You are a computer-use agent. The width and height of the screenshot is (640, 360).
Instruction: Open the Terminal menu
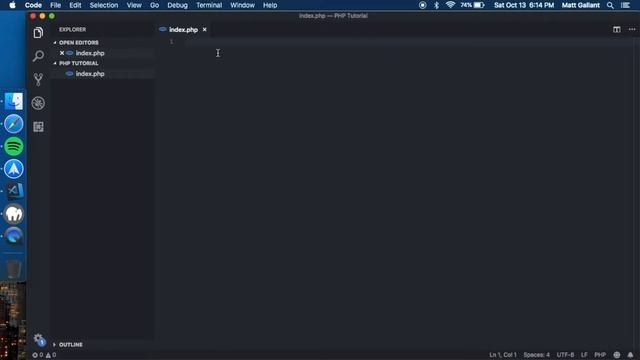(209, 5)
